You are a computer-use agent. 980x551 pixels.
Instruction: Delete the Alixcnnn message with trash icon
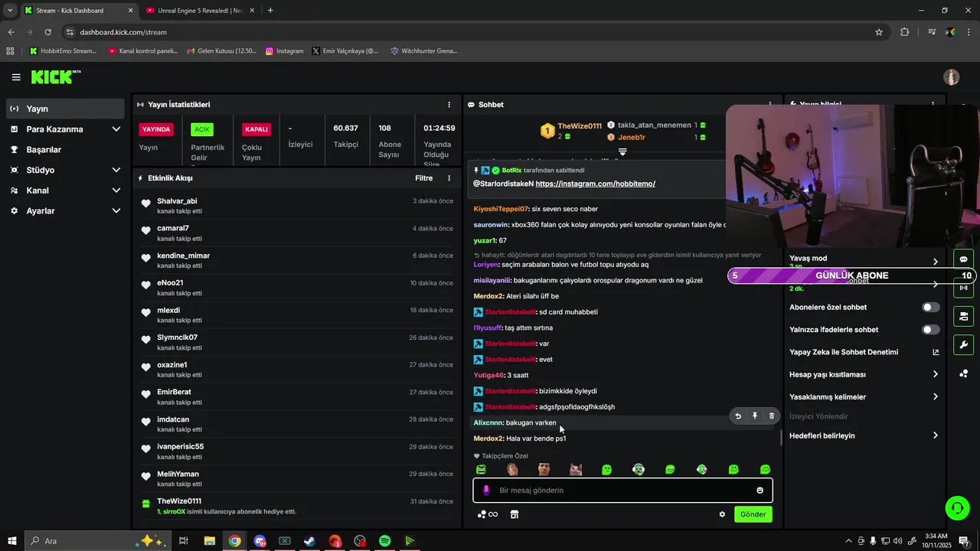coord(771,416)
